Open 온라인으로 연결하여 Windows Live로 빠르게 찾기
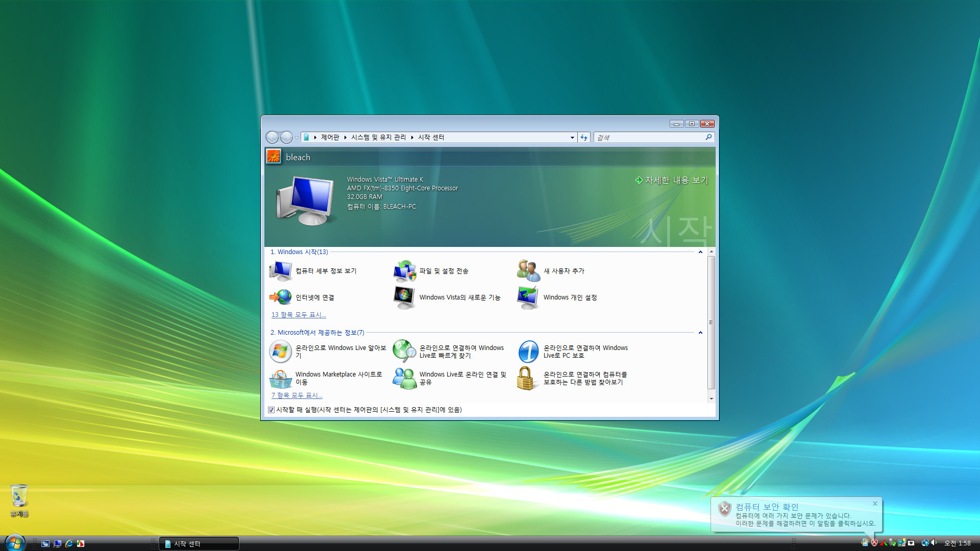The image size is (980, 551). [x=449, y=352]
